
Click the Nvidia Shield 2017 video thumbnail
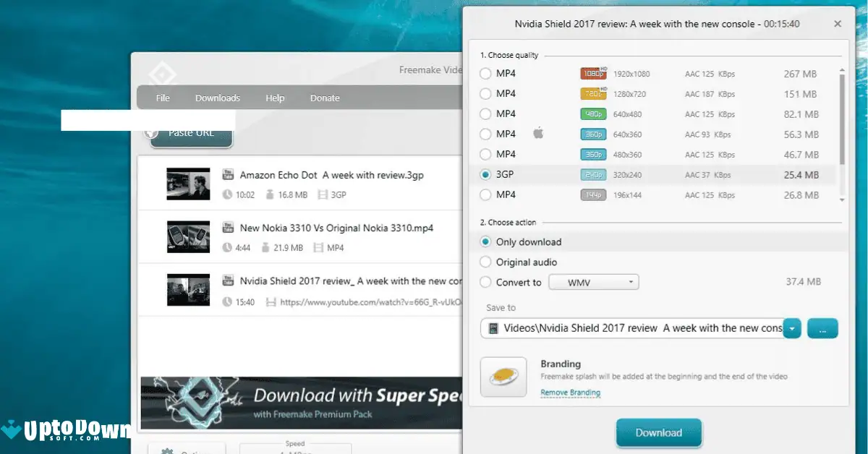click(188, 289)
